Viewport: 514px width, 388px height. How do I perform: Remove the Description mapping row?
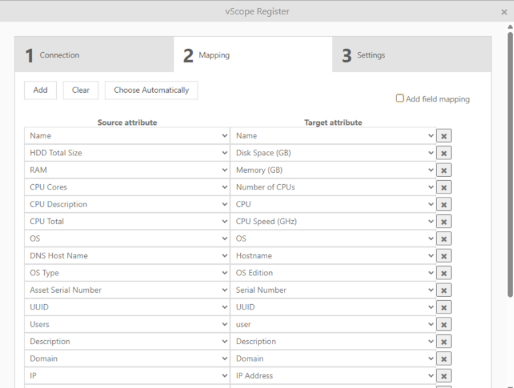coord(444,342)
